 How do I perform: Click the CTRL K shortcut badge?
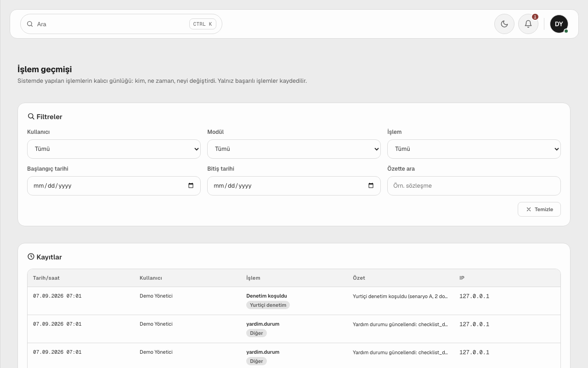click(x=203, y=24)
